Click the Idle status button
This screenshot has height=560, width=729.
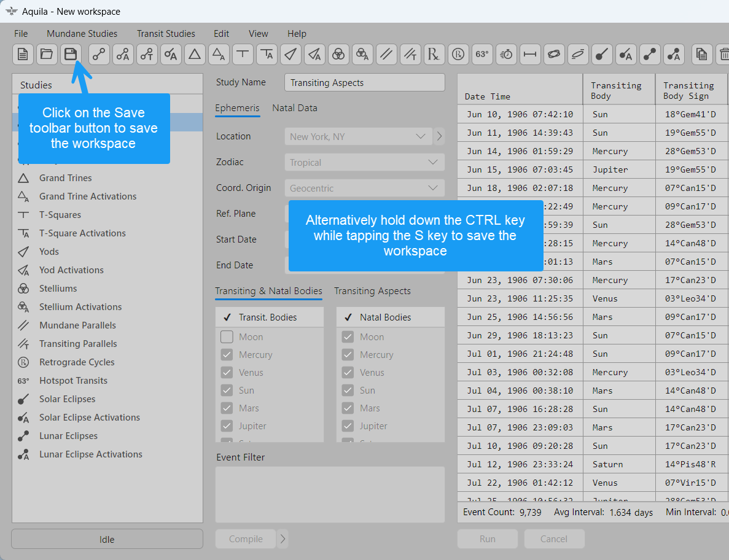107,539
